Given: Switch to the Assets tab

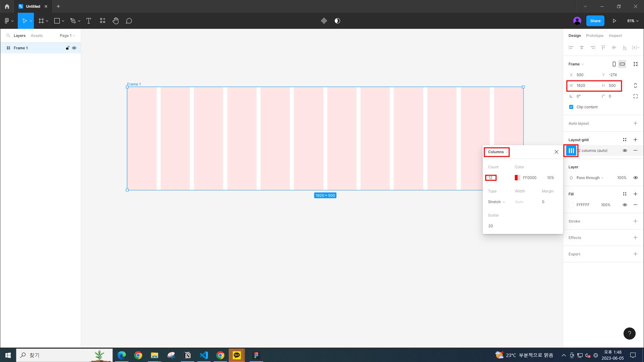Looking at the screenshot, I should pyautogui.click(x=37, y=36).
